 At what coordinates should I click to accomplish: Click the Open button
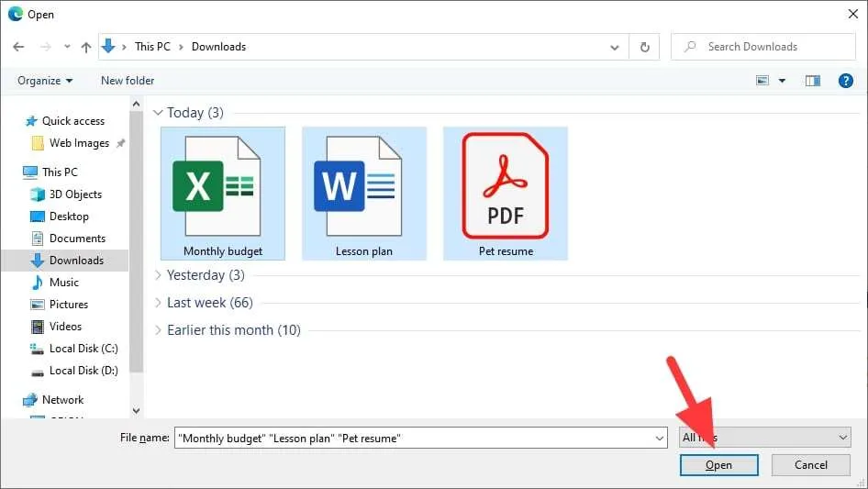point(718,465)
